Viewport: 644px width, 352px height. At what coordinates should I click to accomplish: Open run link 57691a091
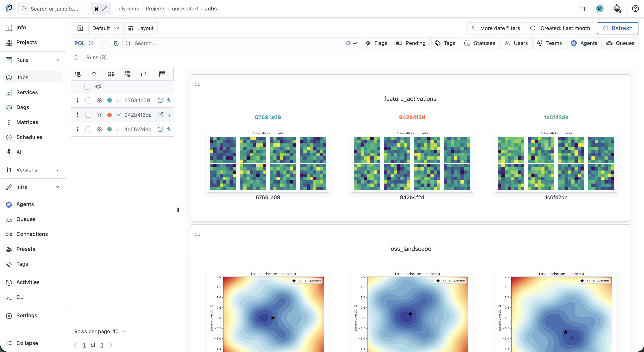click(139, 101)
